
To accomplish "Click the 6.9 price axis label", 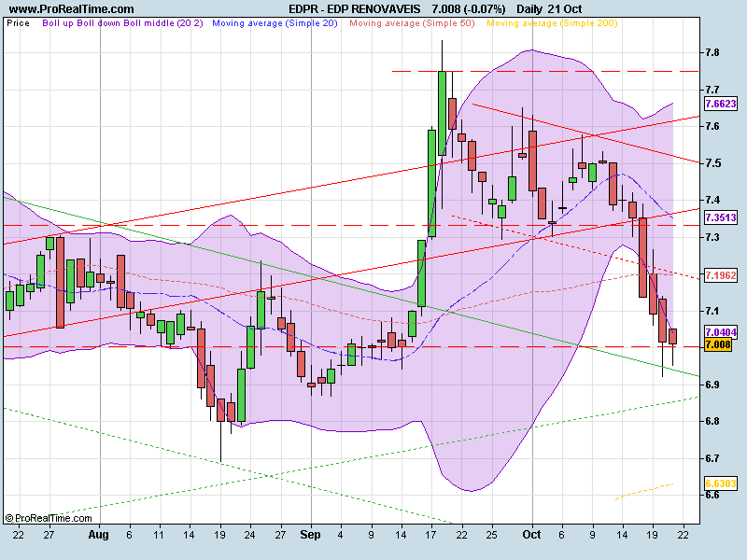I will (712, 385).
